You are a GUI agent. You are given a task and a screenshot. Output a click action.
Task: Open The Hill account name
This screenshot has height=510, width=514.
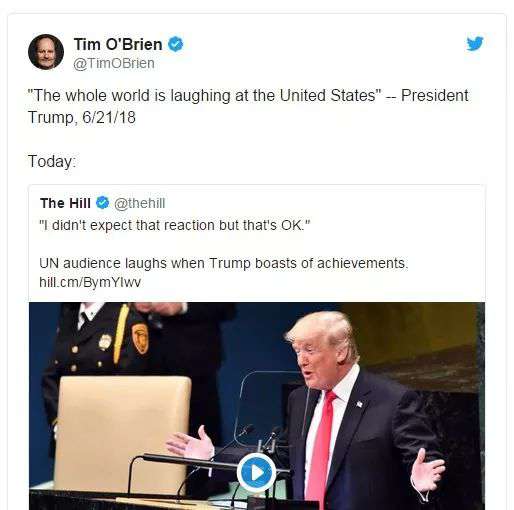65,203
